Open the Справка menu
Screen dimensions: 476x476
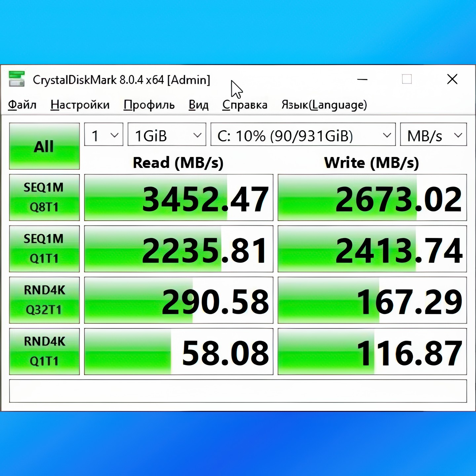click(x=245, y=105)
